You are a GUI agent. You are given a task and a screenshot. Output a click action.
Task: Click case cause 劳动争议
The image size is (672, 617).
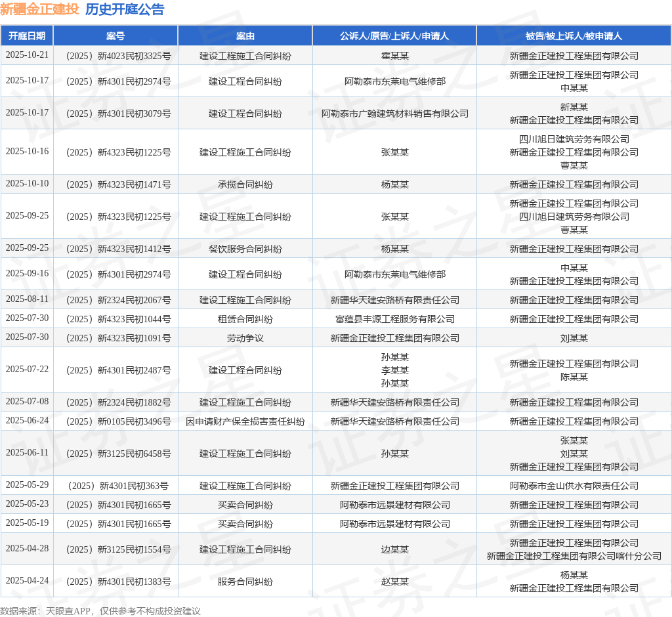click(245, 338)
